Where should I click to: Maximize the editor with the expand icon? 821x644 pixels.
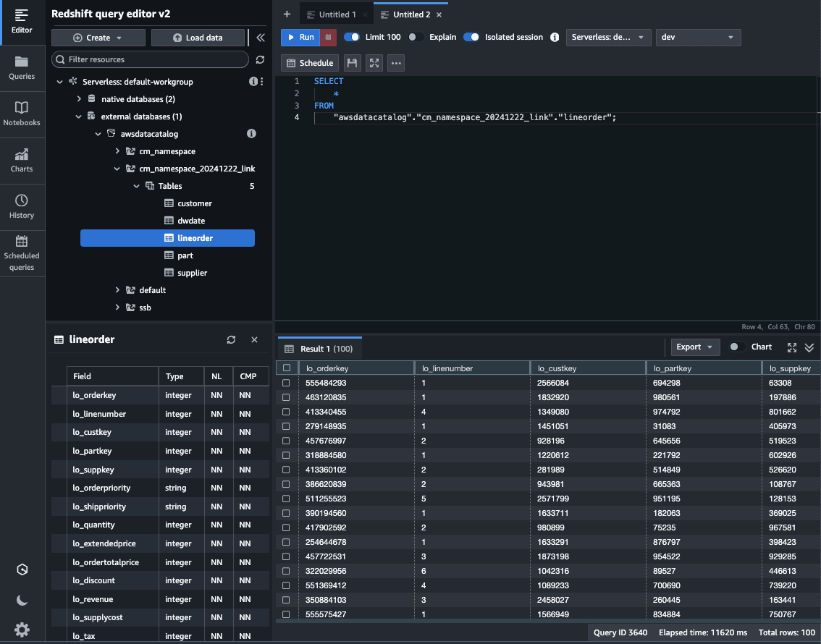[374, 63]
